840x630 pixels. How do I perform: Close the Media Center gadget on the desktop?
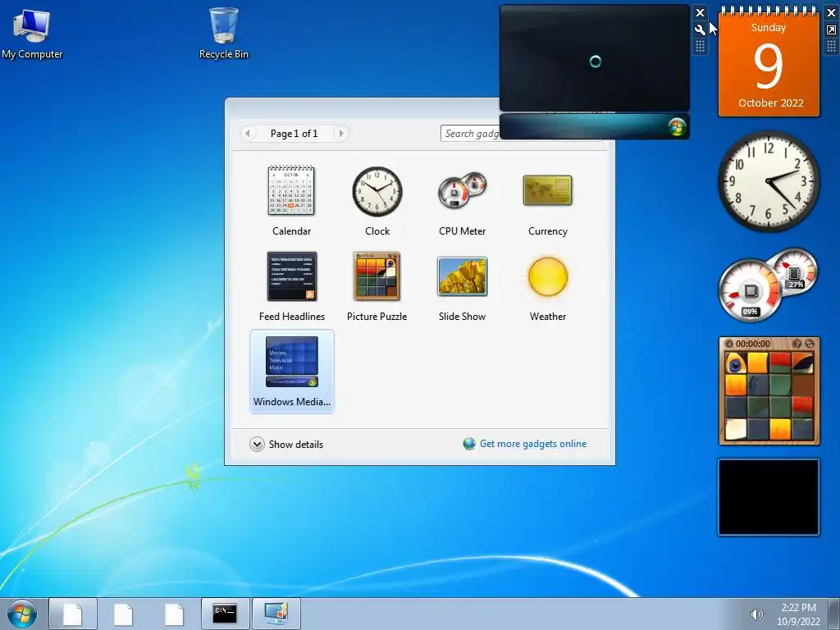700,13
